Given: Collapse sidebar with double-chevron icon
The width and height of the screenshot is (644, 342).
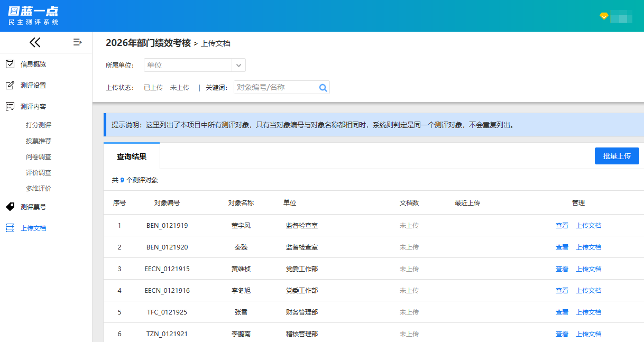Looking at the screenshot, I should tap(35, 42).
